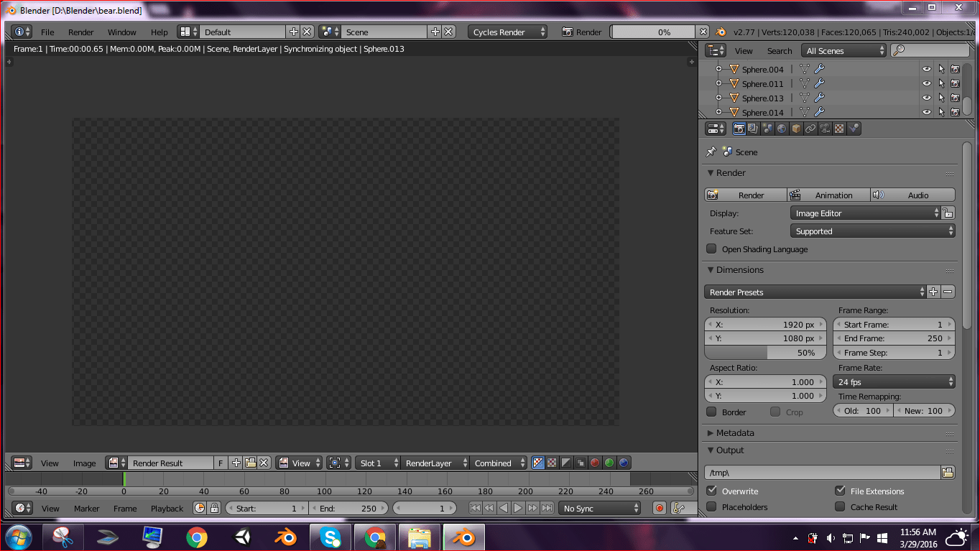Toggle visibility of Sphere.011 in outliner
Viewport: 980px width, 551px height.
(x=926, y=83)
